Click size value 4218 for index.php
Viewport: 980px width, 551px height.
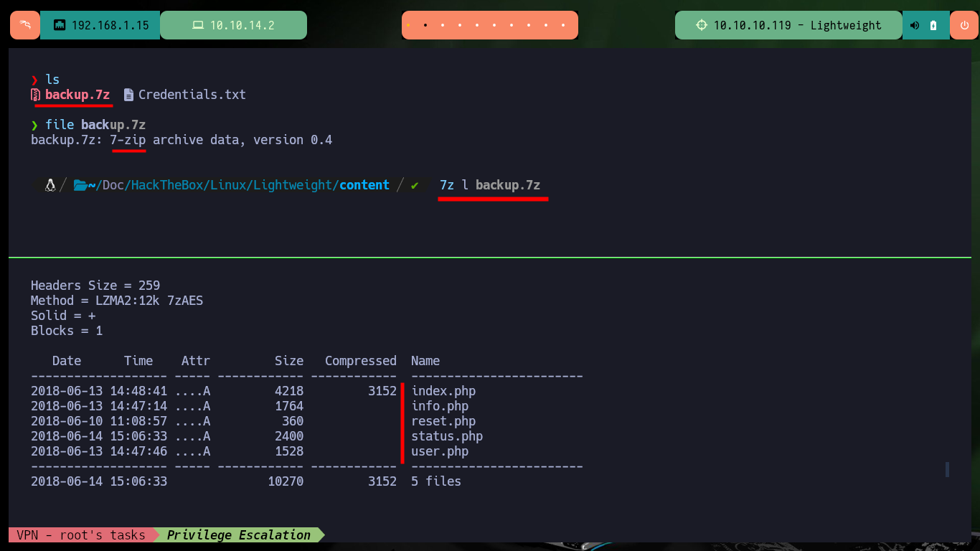click(x=289, y=391)
